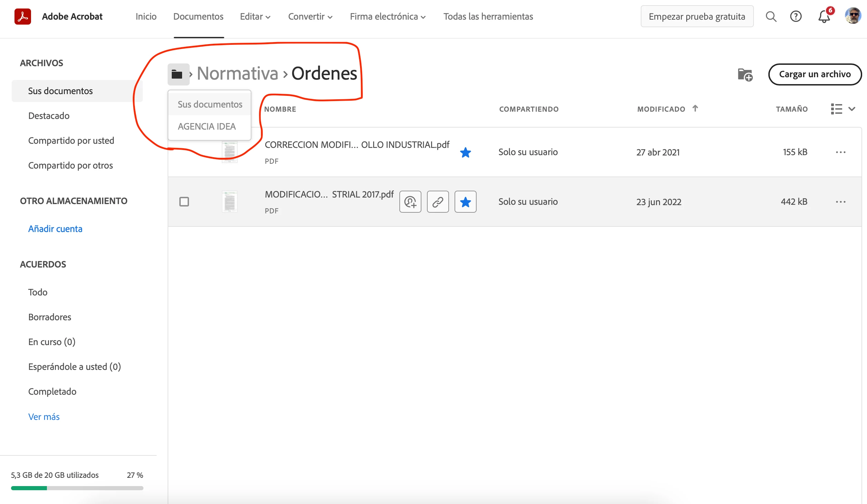
Task: Select AGENCIA IDEA in the breadcrumb menu
Action: coord(207,127)
